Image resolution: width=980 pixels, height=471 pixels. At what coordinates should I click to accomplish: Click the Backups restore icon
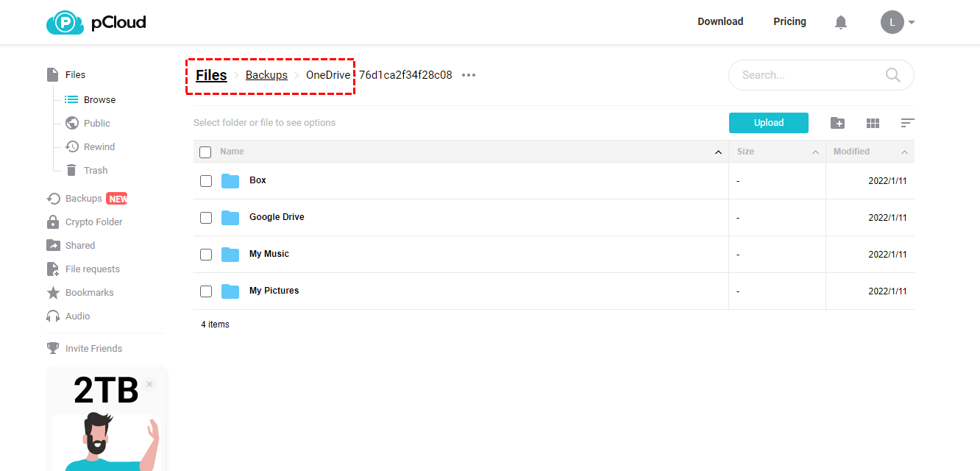point(53,199)
